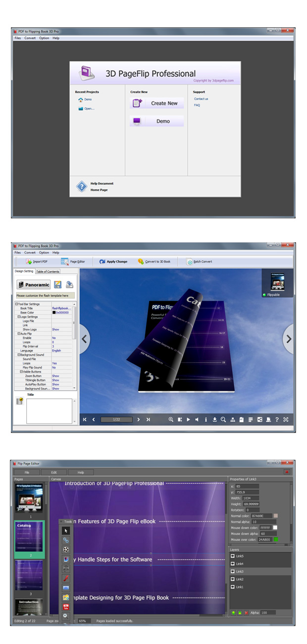Viewport: 307px width, 644px height.
Task: Click the Alpha field showing 100
Action: (x=268, y=613)
